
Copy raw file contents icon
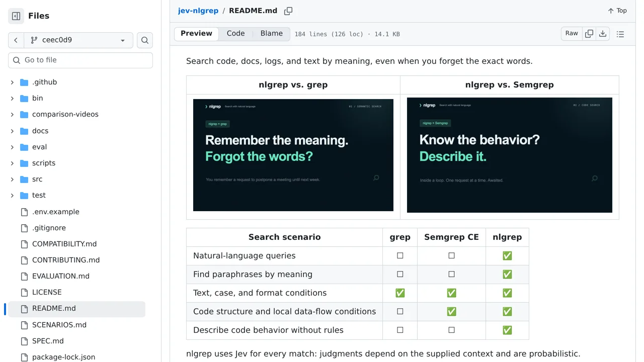[589, 34]
